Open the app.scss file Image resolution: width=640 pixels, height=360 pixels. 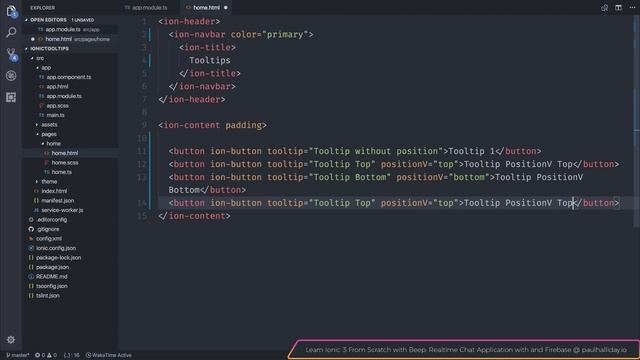(x=70, y=106)
